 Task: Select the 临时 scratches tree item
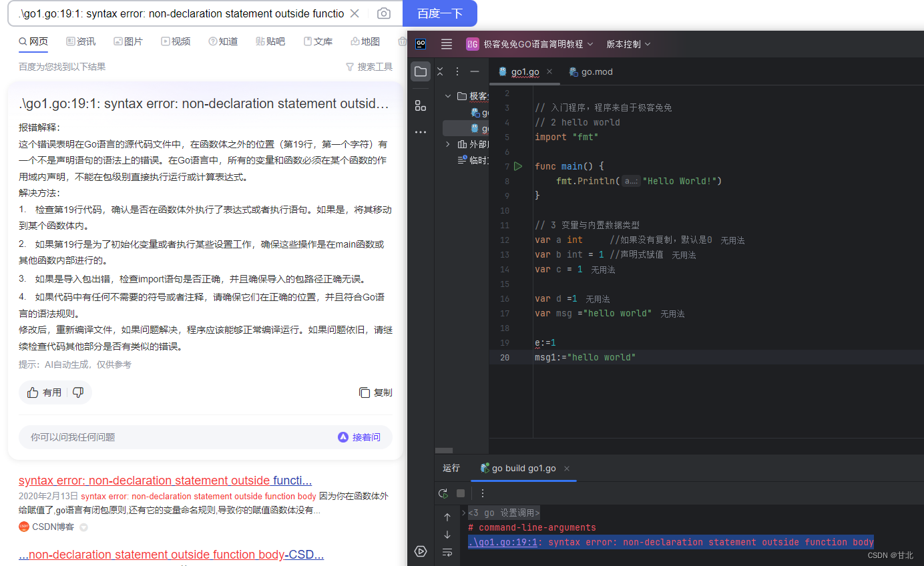point(473,160)
